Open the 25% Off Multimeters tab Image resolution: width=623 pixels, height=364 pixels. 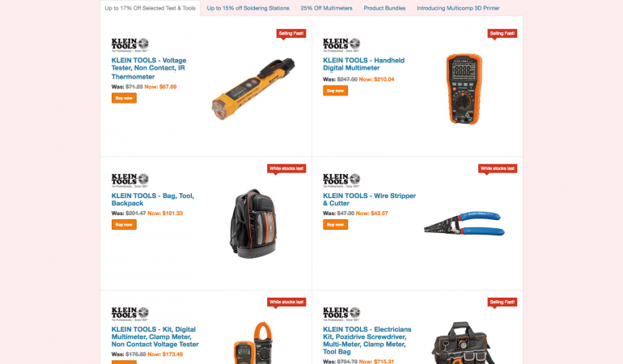click(x=326, y=8)
